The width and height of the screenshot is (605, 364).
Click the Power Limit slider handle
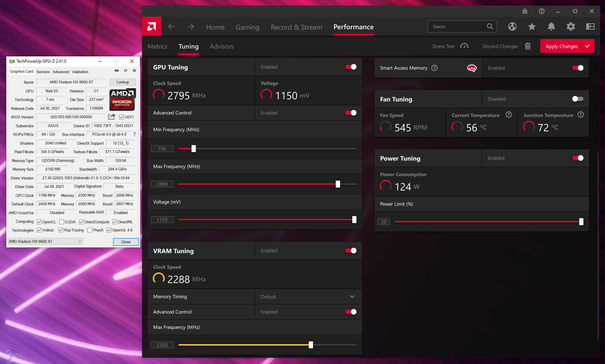click(x=581, y=222)
